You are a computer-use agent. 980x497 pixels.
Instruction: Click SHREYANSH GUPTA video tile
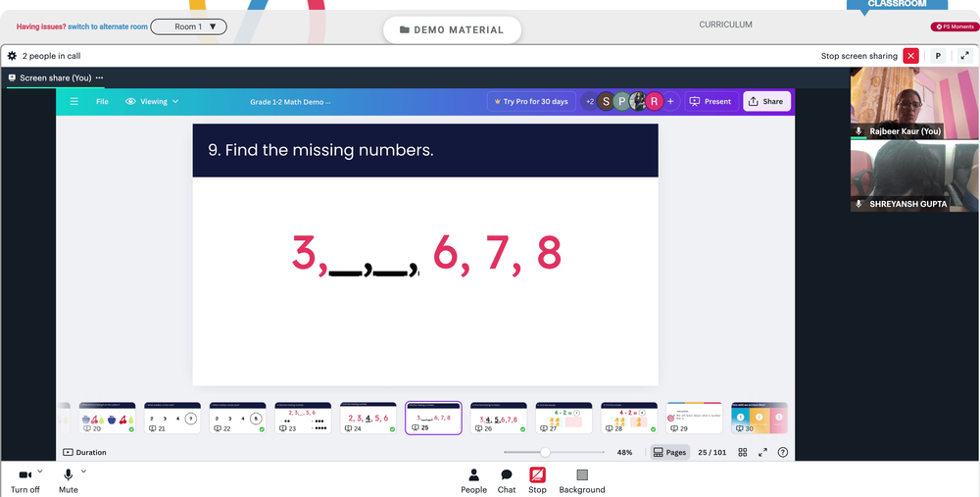(x=914, y=175)
